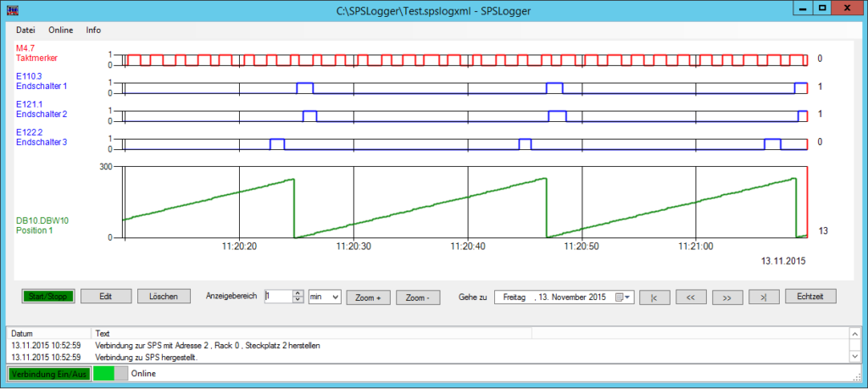Open the Info menu
The width and height of the screenshot is (868, 389).
click(93, 30)
